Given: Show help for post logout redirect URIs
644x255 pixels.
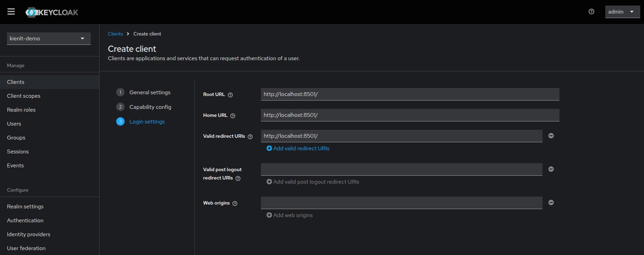Looking at the screenshot, I should coord(238,178).
